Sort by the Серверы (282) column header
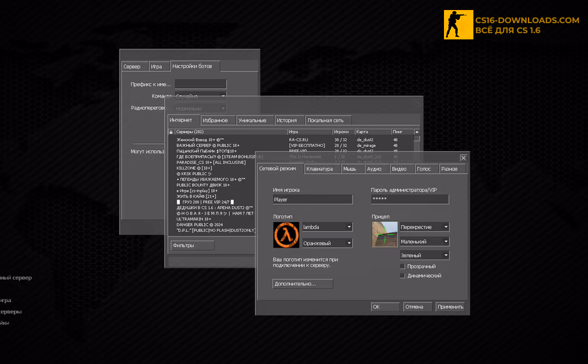 click(x=230, y=132)
